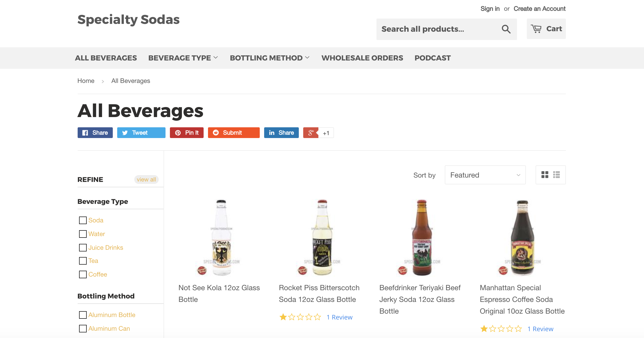Switch to grid view layout
Viewport: 644px width, 338px height.
coord(544,175)
